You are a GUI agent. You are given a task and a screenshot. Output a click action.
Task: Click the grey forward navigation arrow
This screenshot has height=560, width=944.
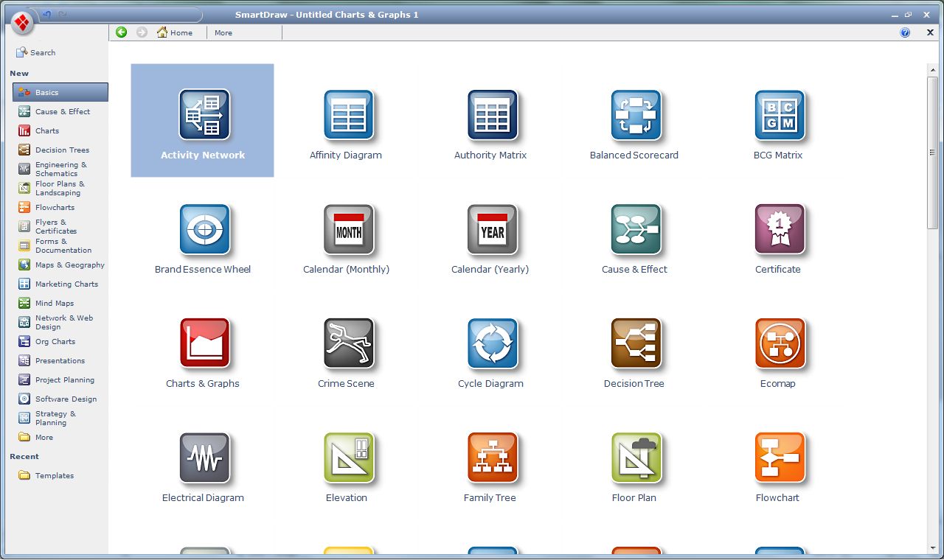142,32
